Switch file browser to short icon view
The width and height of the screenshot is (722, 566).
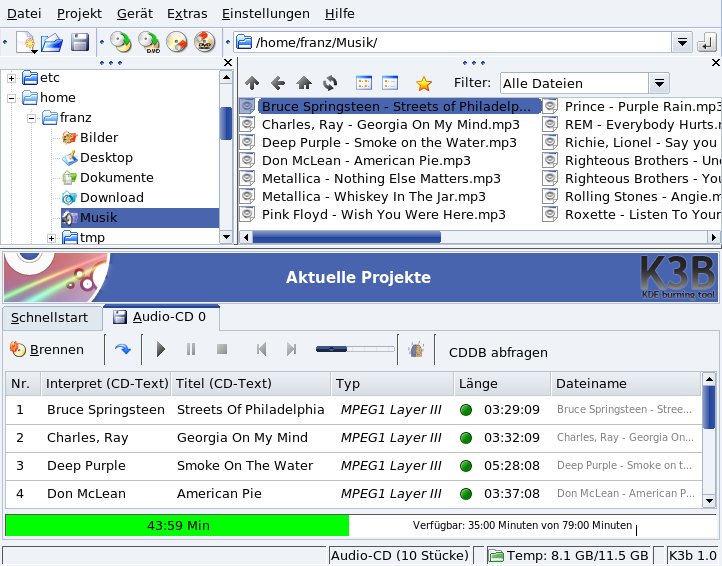click(x=364, y=83)
